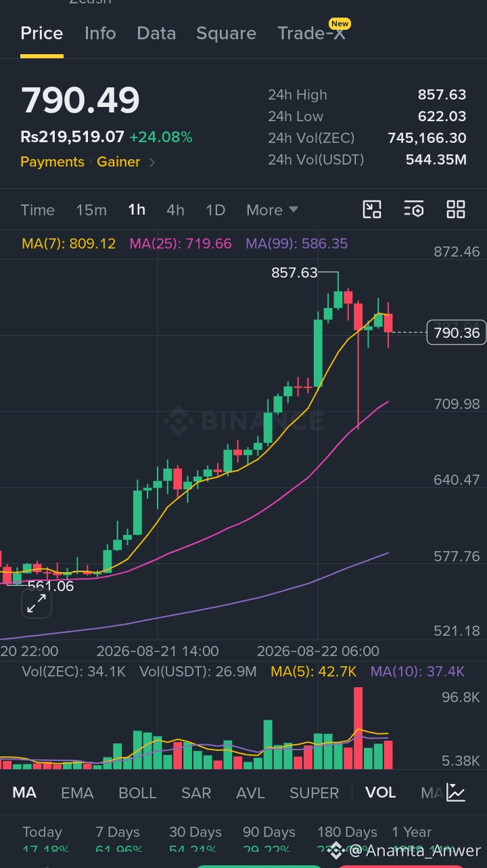Tap the Vol(USDT) 26.9M readout
Screen dimensions: 487x868
point(198,672)
